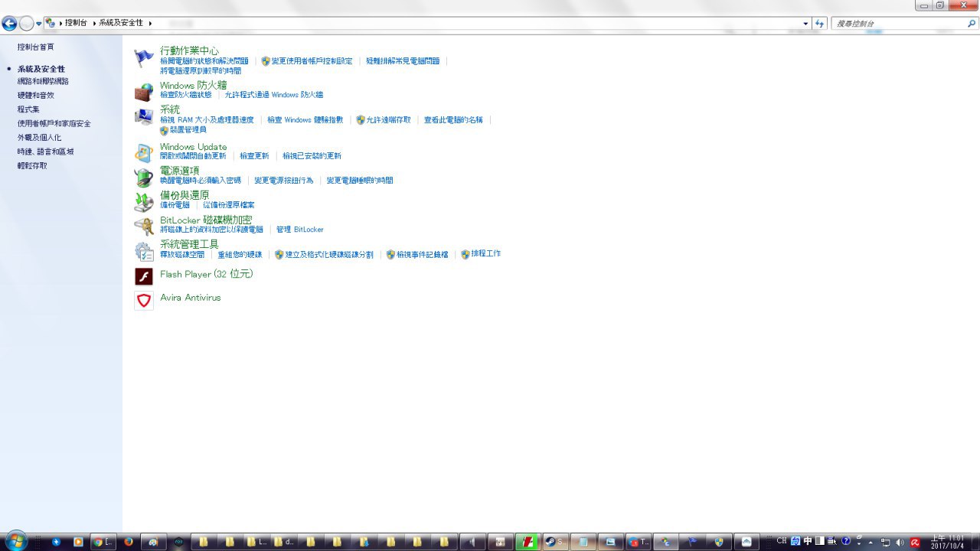The image size is (980, 551).
Task: Open the recent pages dropdown beside the Forward button
Action: coord(39,24)
